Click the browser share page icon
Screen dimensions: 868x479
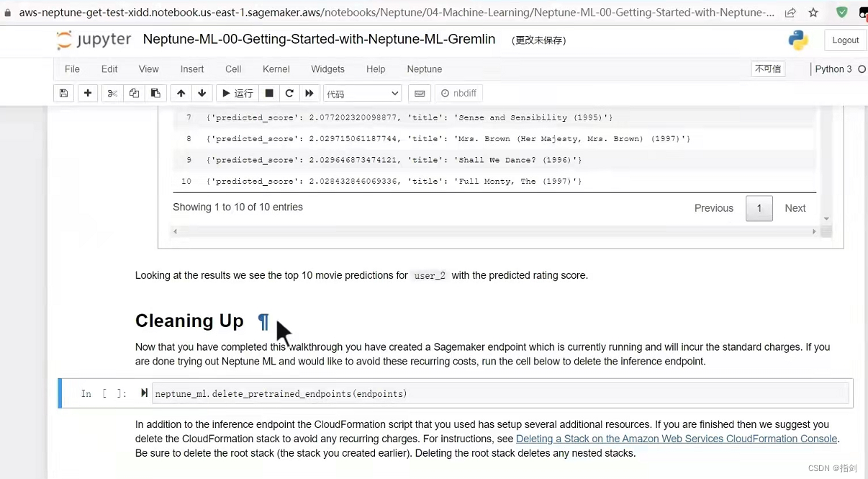point(790,12)
